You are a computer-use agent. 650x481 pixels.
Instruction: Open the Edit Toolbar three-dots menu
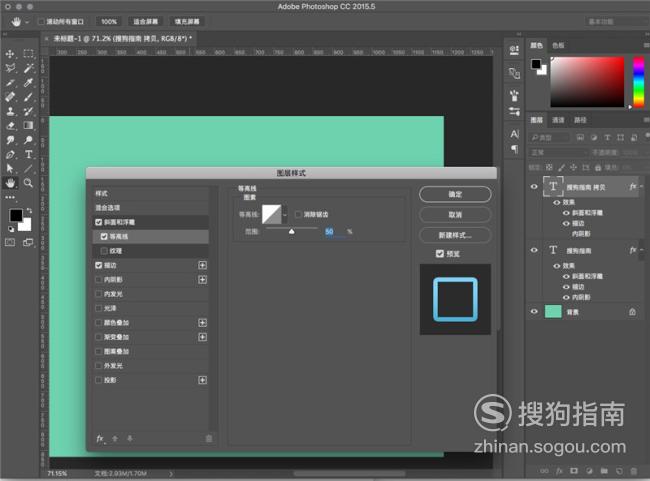click(10, 197)
